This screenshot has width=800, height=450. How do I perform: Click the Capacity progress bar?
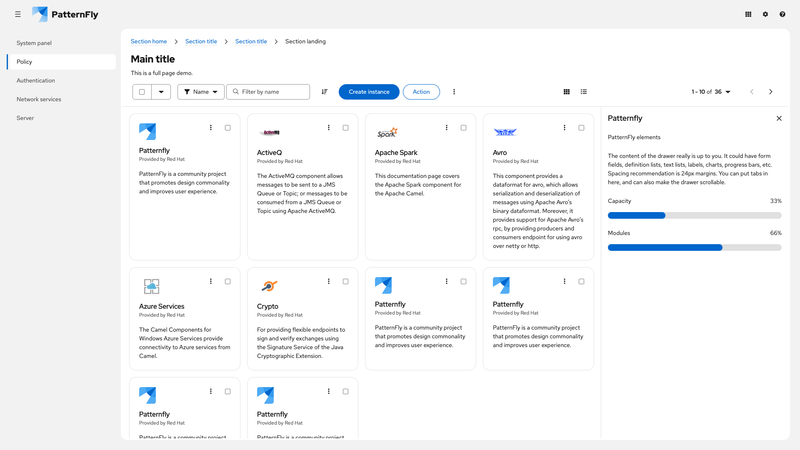pyautogui.click(x=694, y=215)
